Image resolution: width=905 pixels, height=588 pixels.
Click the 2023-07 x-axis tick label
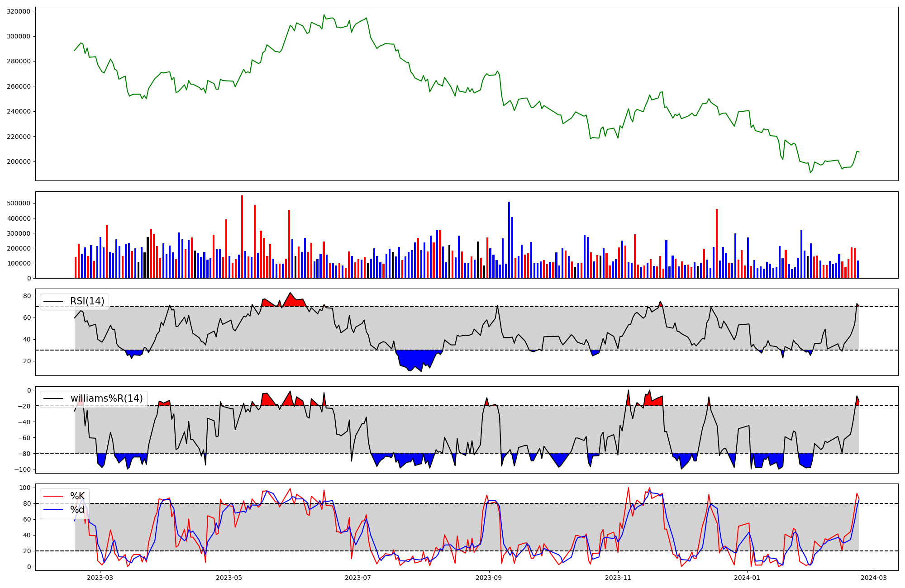pos(358,578)
